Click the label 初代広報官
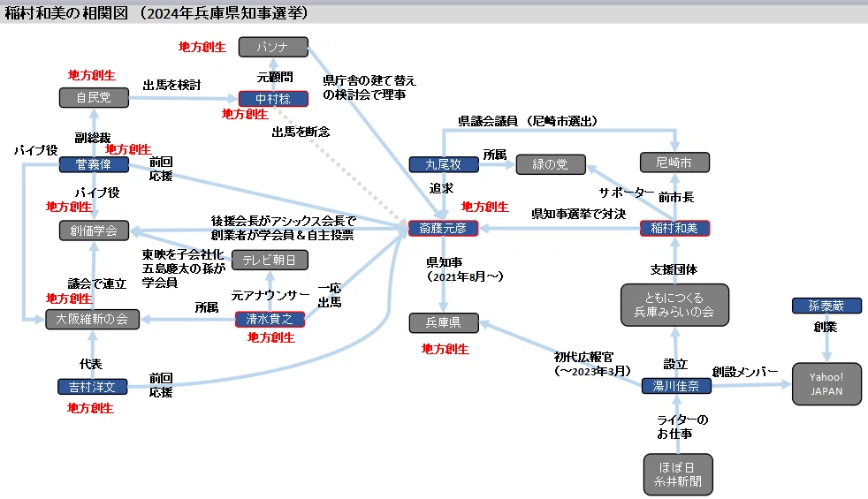Screen dimensions: 868x499 click(583, 358)
